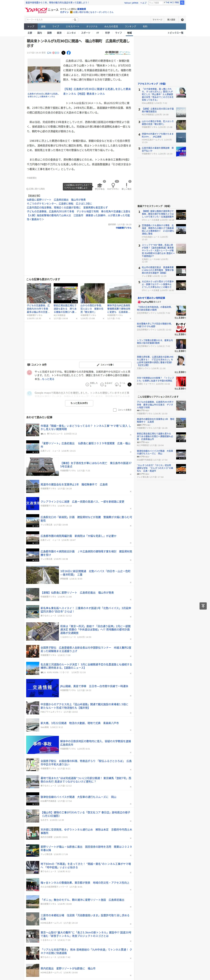
Task: Click the blue web search button at top
Action: click(x=182, y=3)
